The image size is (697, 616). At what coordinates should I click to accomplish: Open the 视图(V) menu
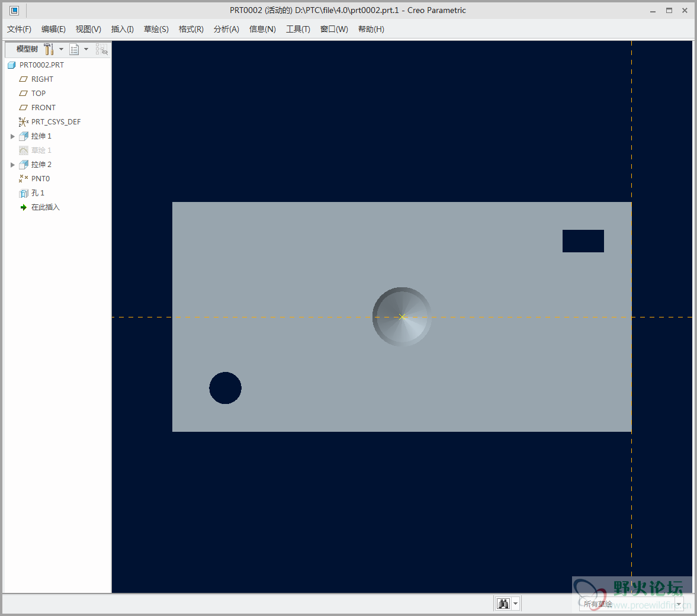click(88, 30)
